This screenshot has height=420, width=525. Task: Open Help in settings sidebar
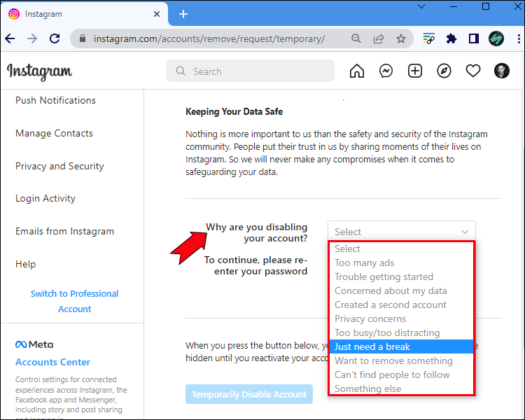[x=25, y=264]
